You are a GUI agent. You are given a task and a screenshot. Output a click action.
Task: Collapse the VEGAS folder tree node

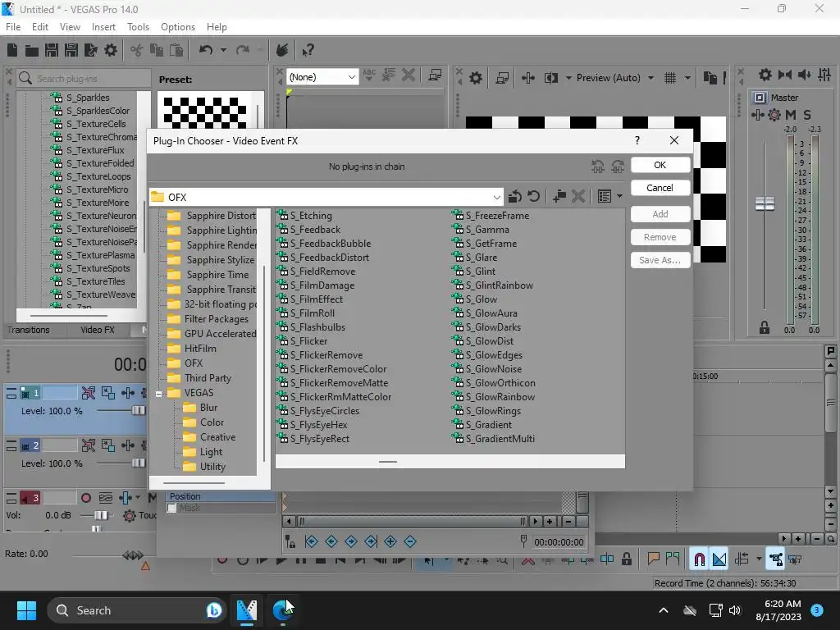[158, 394]
